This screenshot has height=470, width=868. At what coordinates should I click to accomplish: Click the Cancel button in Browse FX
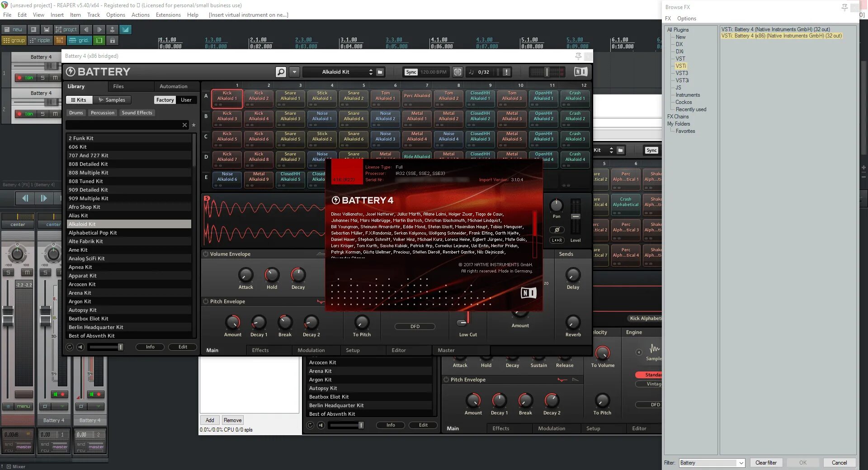point(839,463)
